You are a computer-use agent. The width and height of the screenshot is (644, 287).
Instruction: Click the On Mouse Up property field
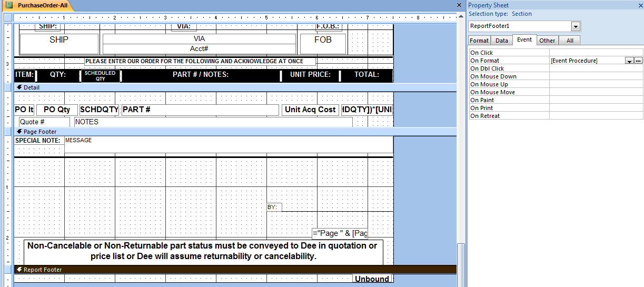pyautogui.click(x=596, y=84)
